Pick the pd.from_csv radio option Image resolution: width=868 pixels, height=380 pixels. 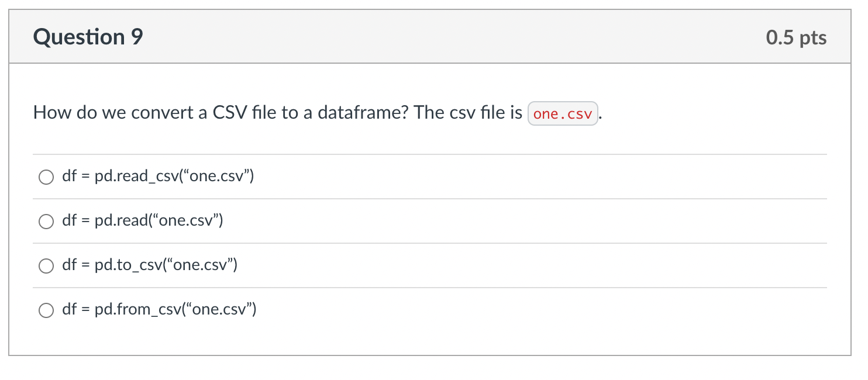pos(46,310)
